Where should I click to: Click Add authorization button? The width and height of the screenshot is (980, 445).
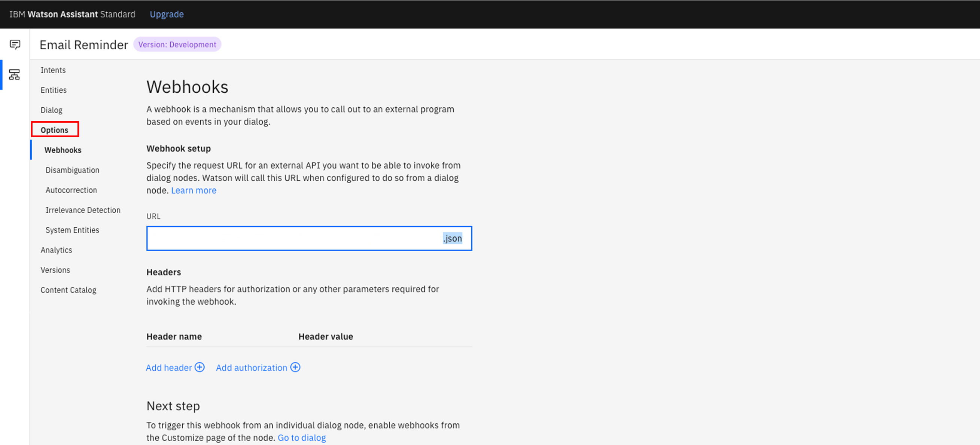[x=258, y=368]
